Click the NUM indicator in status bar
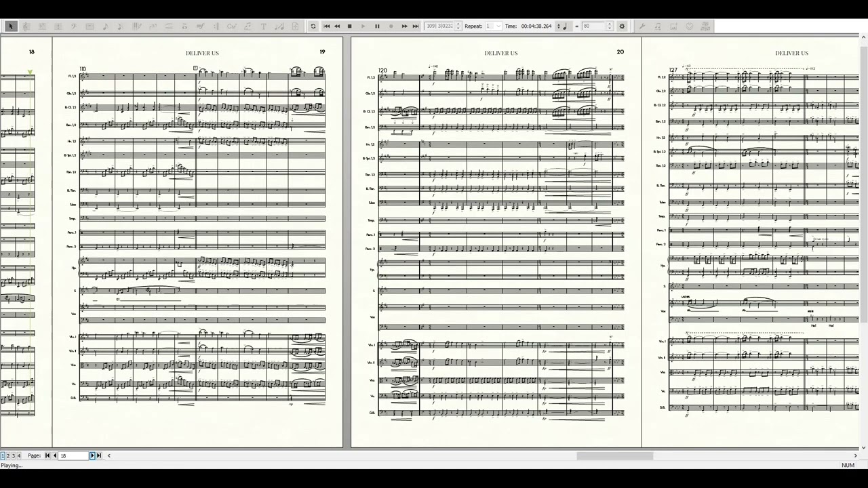This screenshot has height=488, width=868. pyautogui.click(x=848, y=465)
